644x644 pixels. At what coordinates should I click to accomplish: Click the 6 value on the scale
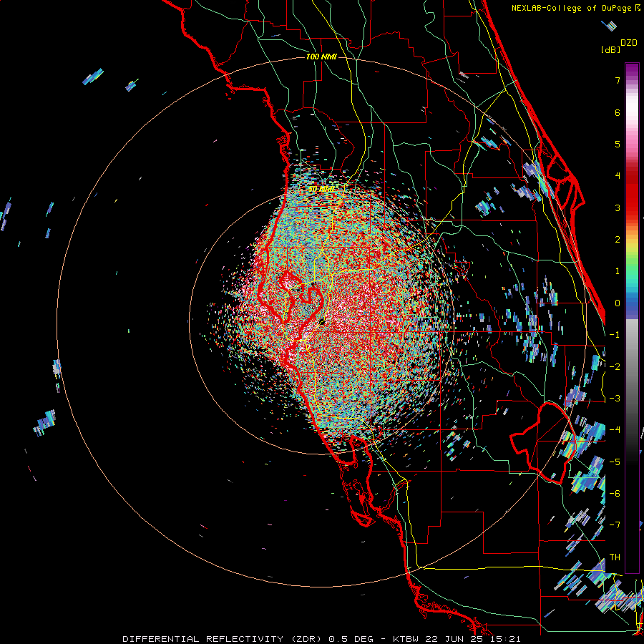click(x=618, y=112)
